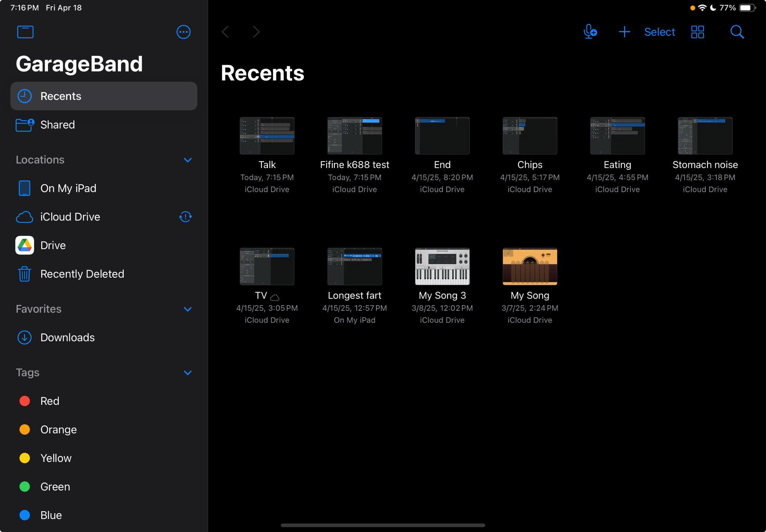Open the Fifine k688 test project thumbnail

coord(355,136)
